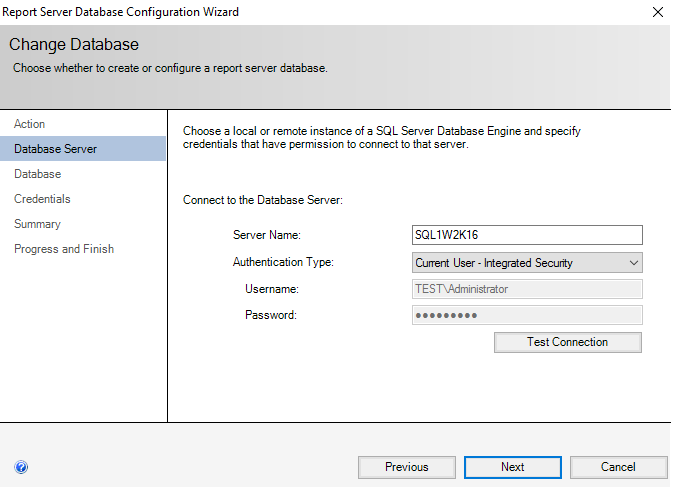Expand the Authentication Type dropdown arrow
The image size is (673, 487).
634,263
